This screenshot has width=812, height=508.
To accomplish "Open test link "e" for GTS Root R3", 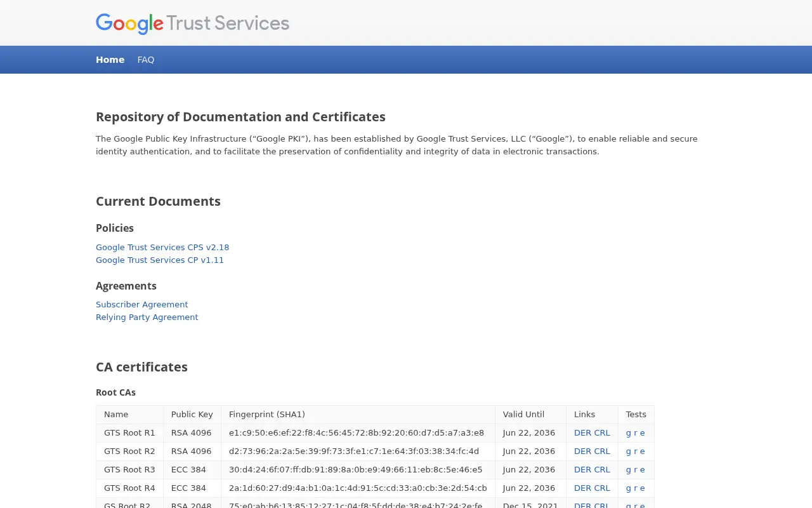I will pyautogui.click(x=643, y=470).
